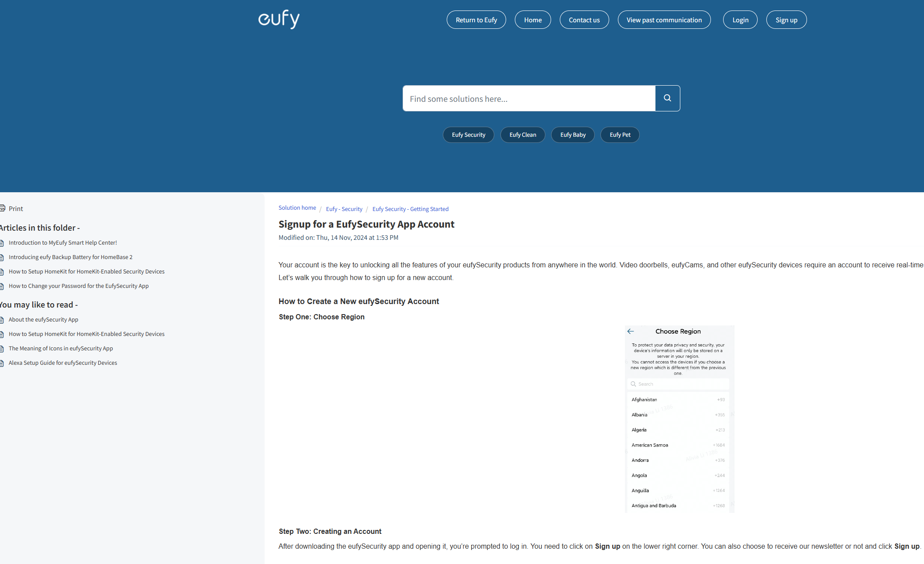Select the Eufy Pet category pill
Image resolution: width=924 pixels, height=564 pixels.
click(x=620, y=135)
